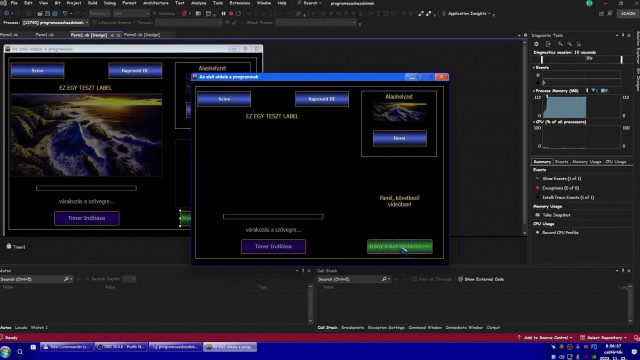Click the Szine button in the running app
640x360 pixels.
coord(224,99)
